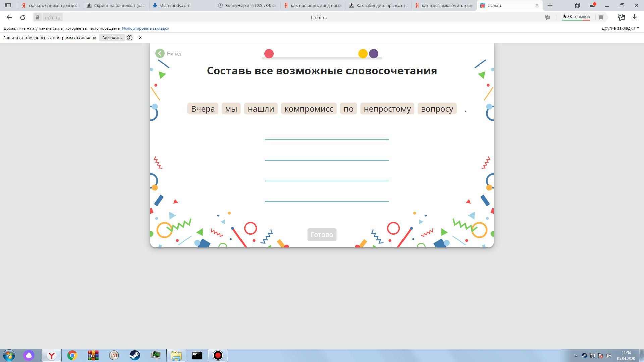
Task: Enable malware protection with Включить
Action: [x=112, y=38]
